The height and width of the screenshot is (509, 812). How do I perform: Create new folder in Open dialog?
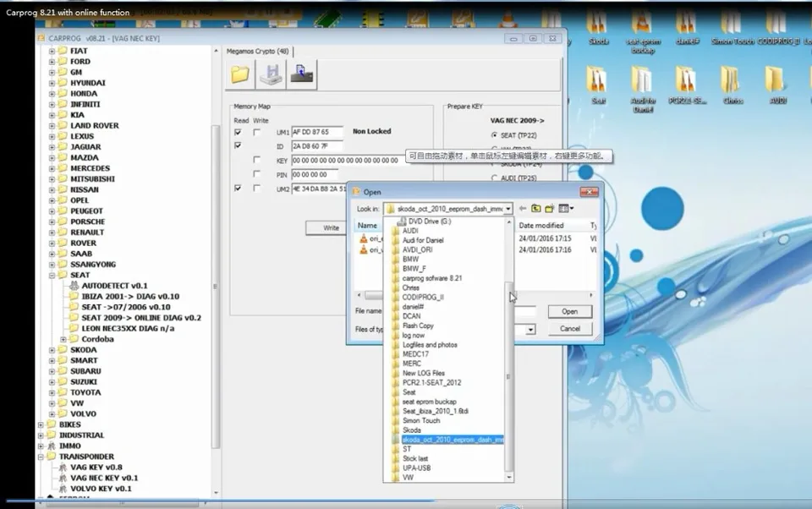[x=550, y=209]
